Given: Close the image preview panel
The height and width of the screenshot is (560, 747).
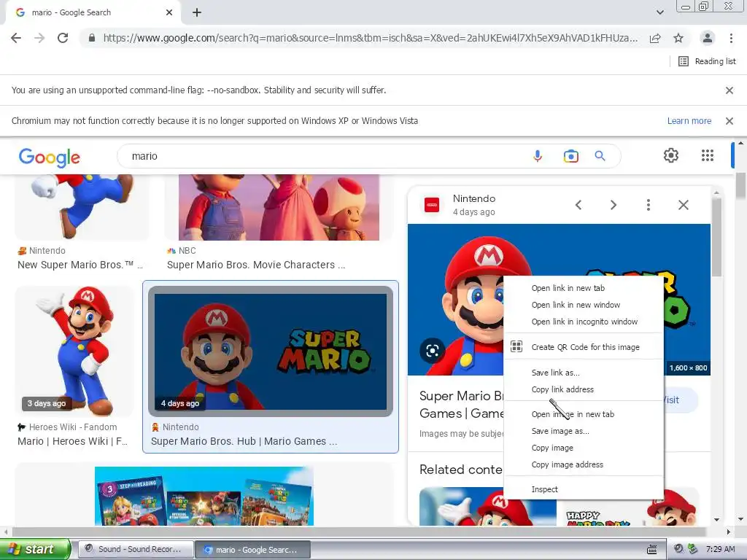Looking at the screenshot, I should tap(683, 205).
